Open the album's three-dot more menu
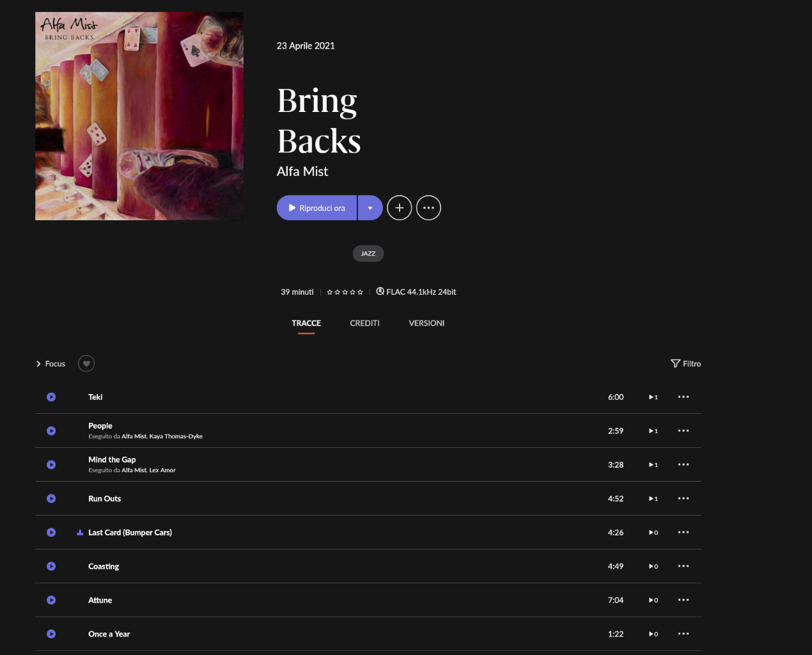Screen dimensions: 812x655 [x=428, y=208]
